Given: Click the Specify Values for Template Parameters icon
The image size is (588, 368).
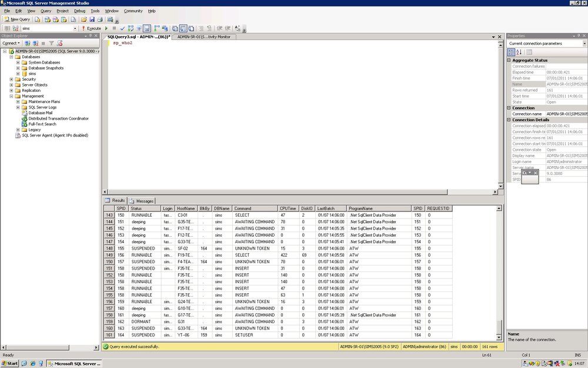Looking at the screenshot, I should coord(238,28).
